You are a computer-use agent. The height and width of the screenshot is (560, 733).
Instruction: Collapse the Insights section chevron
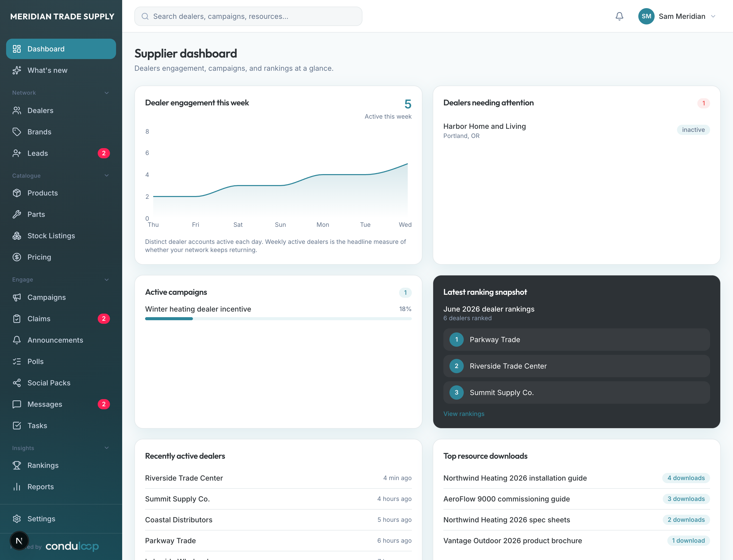click(107, 448)
